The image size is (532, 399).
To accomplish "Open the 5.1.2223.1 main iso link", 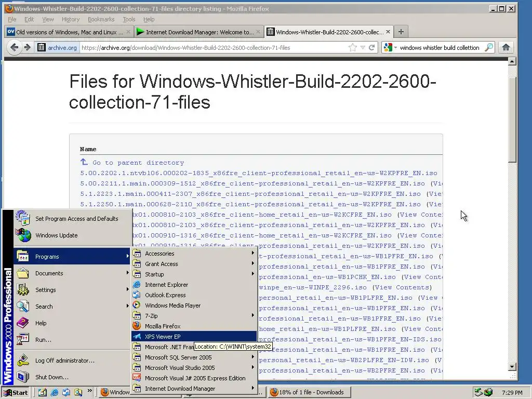I will pos(250,194).
